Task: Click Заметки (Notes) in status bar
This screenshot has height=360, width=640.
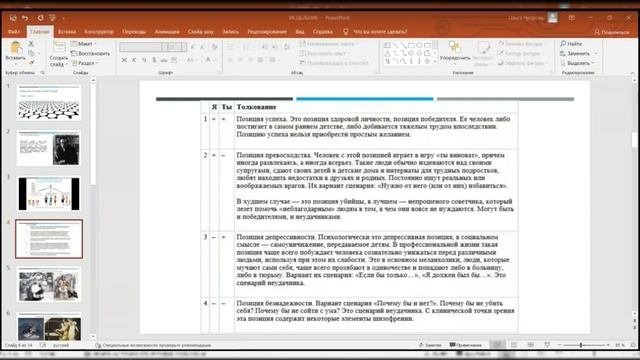Action: pyautogui.click(x=430, y=345)
